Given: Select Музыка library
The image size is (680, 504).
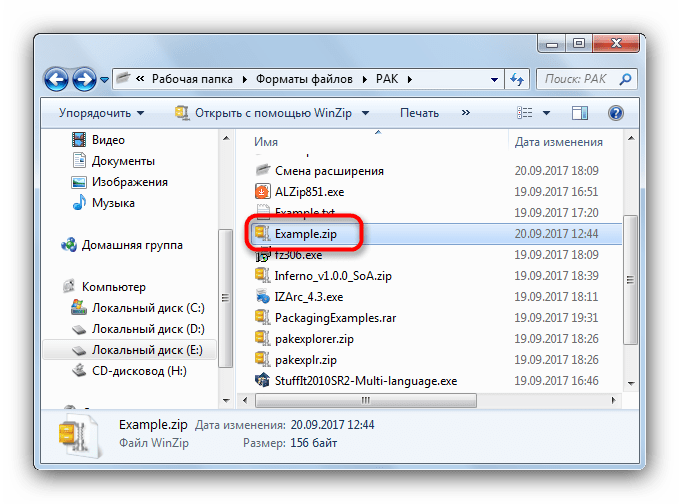Looking at the screenshot, I should point(113,203).
